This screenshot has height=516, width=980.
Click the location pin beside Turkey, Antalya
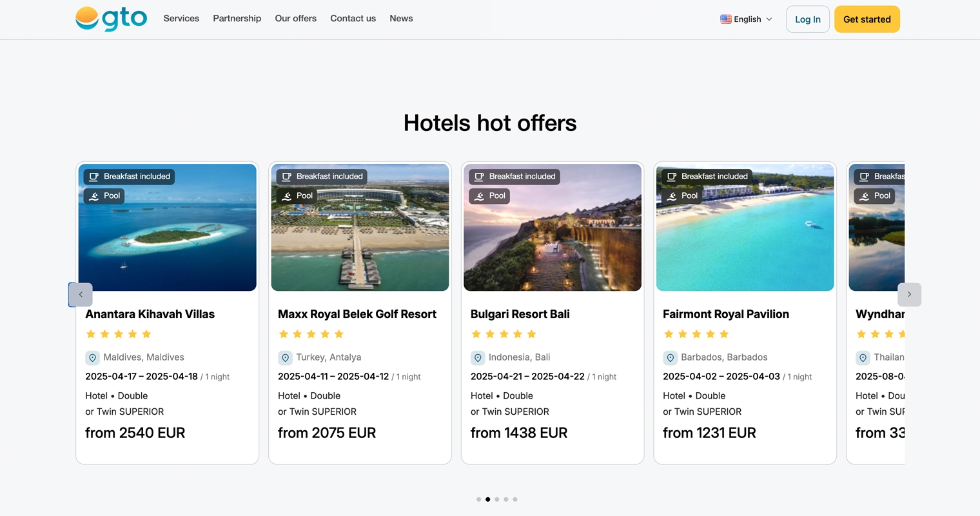tap(285, 358)
